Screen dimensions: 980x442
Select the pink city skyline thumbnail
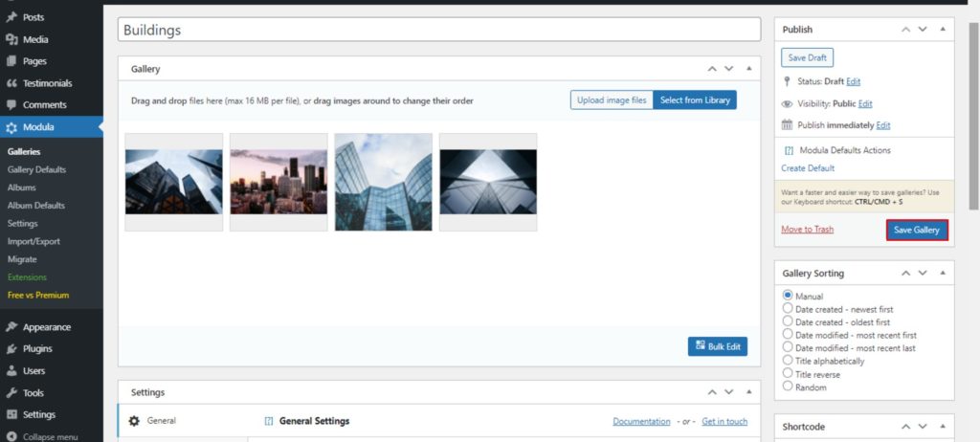click(x=278, y=182)
